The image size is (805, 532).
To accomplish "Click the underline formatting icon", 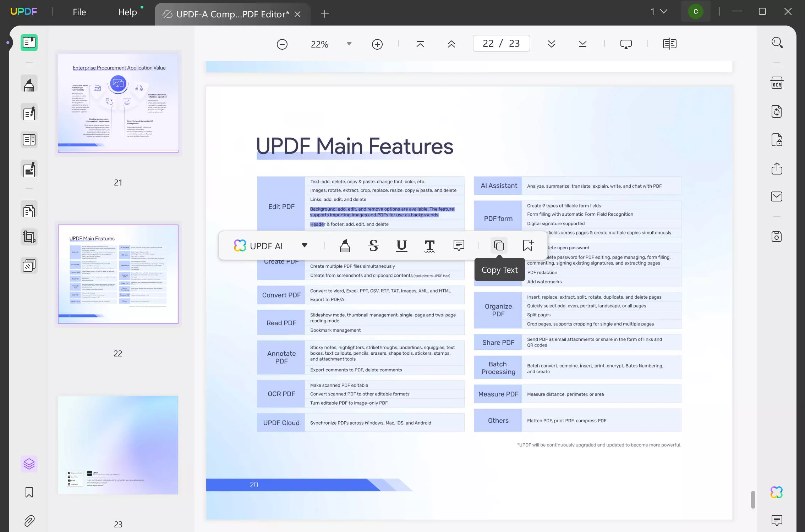I will [401, 245].
